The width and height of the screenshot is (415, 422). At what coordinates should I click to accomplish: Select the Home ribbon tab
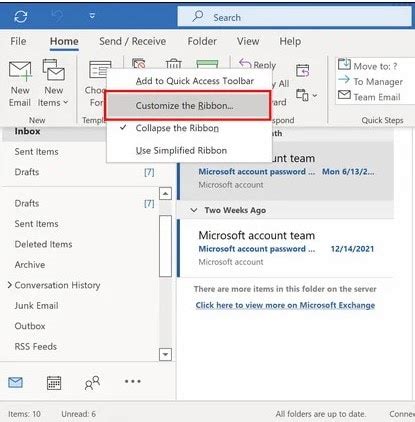[x=64, y=41]
